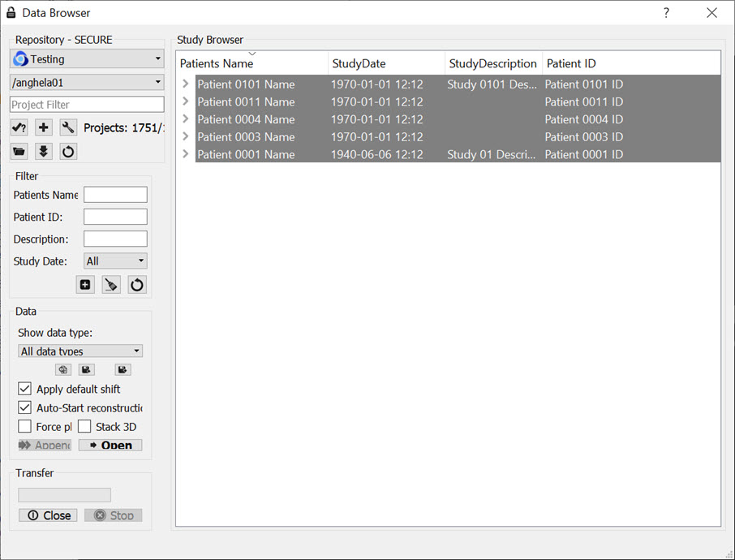
Task: Enable the Stack 3D checkbox
Action: pyautogui.click(x=84, y=426)
